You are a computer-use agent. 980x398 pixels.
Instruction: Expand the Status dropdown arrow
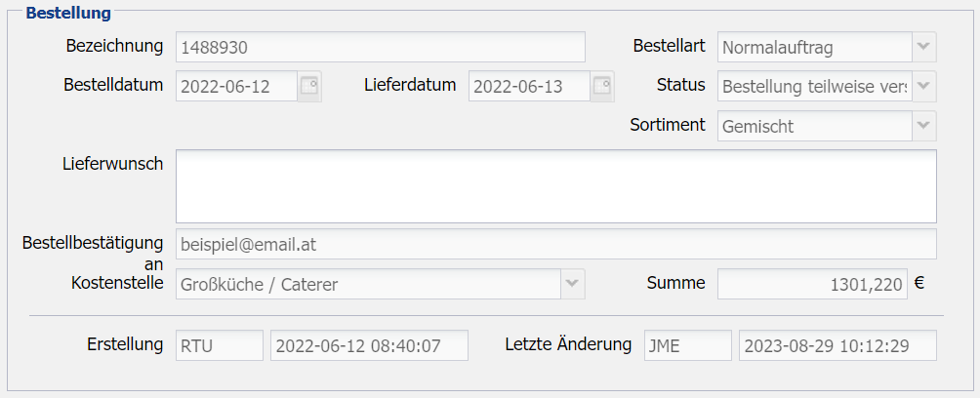[923, 86]
